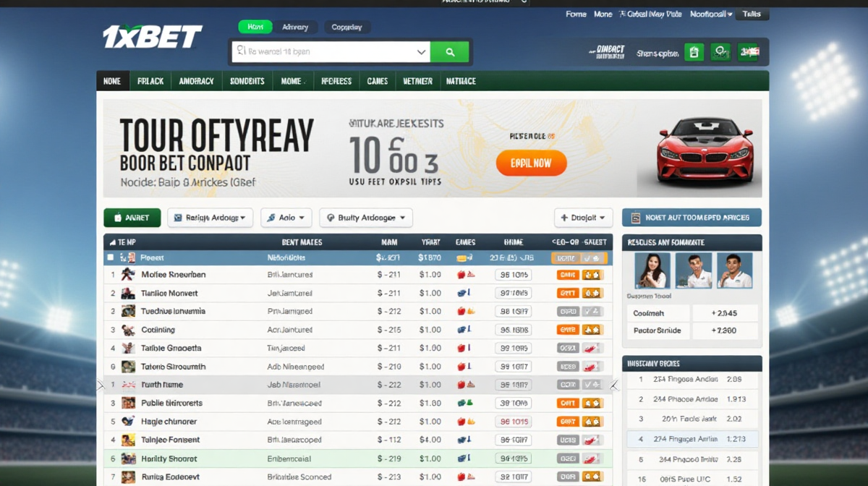Click the orange button in the Publie row
868x486 pixels.
(x=568, y=403)
